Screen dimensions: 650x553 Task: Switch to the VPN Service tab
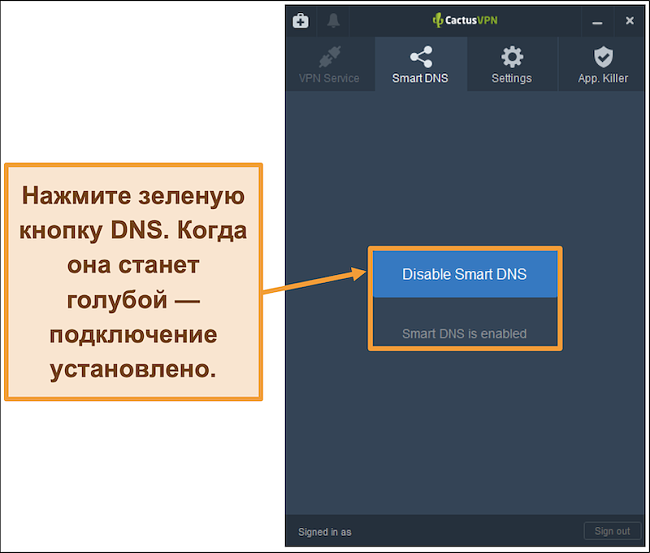click(x=330, y=64)
